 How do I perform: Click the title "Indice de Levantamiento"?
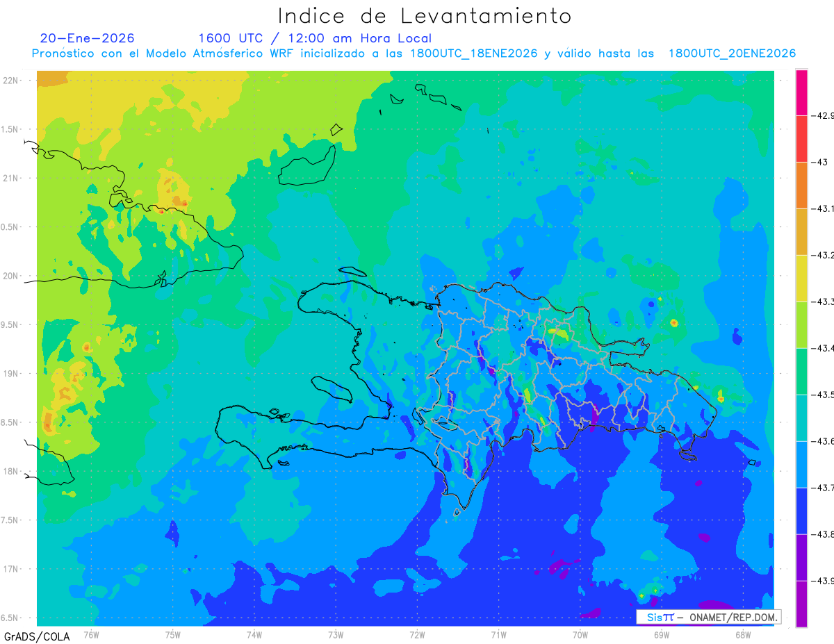[425, 16]
